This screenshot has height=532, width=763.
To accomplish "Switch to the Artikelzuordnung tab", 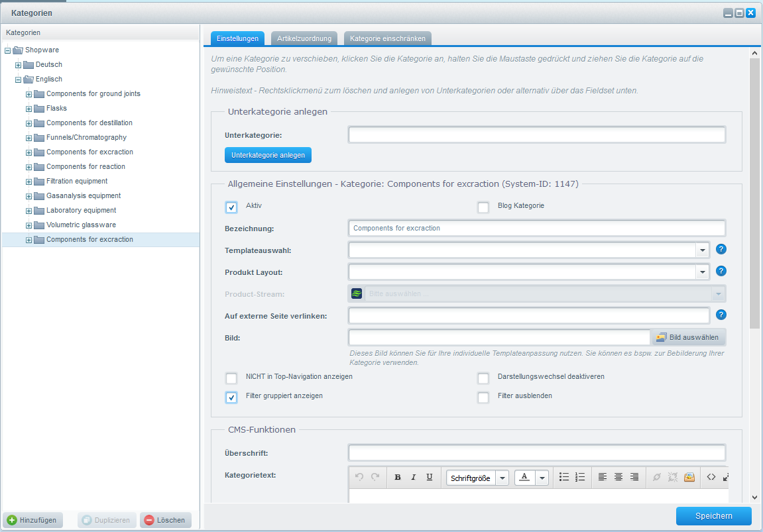I will (x=304, y=39).
